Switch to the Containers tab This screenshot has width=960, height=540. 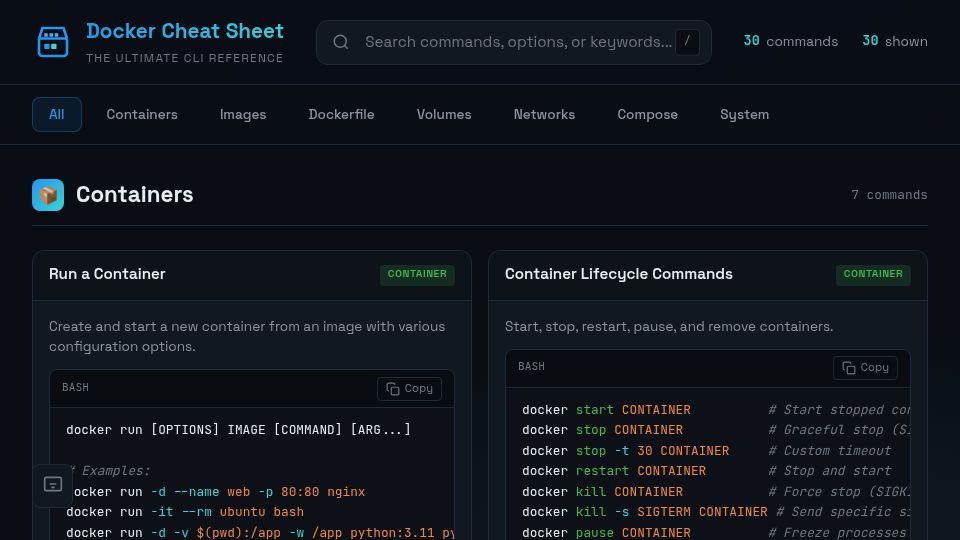point(142,114)
